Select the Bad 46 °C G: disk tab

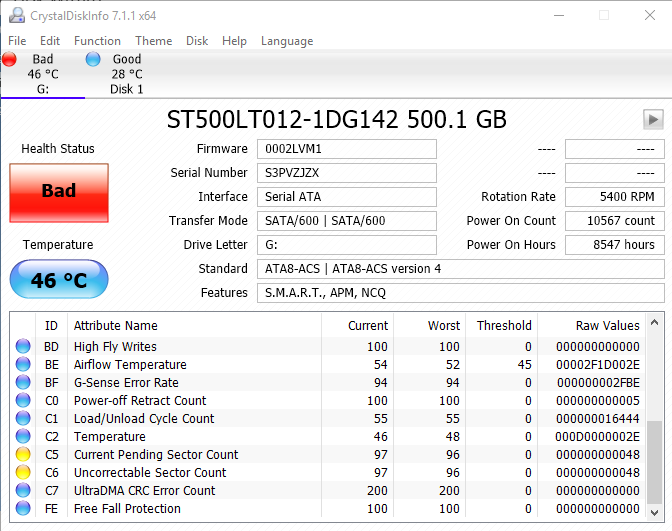click(x=43, y=74)
